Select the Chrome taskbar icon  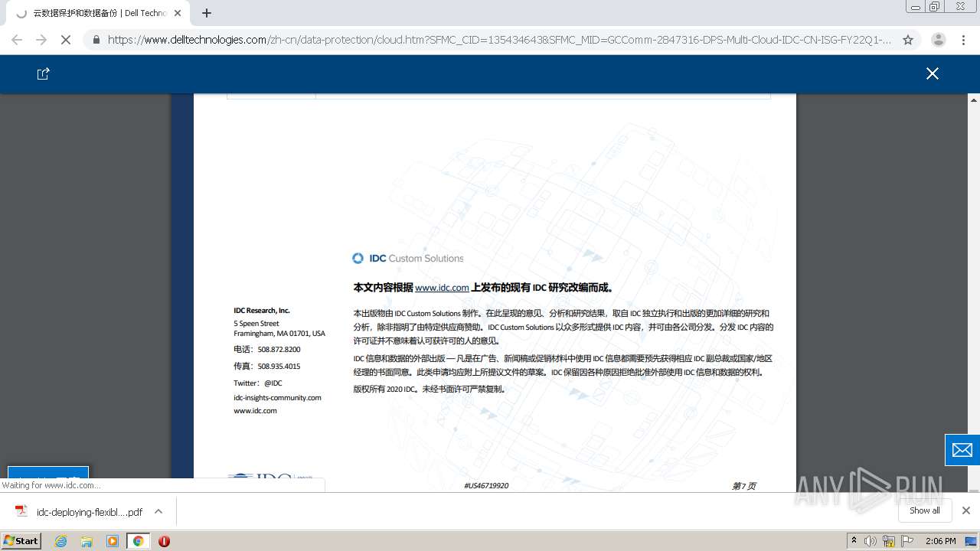pos(138,541)
